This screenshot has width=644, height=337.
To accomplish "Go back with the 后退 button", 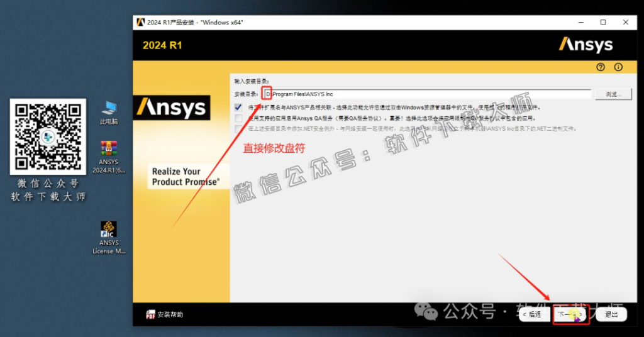I will coord(534,314).
